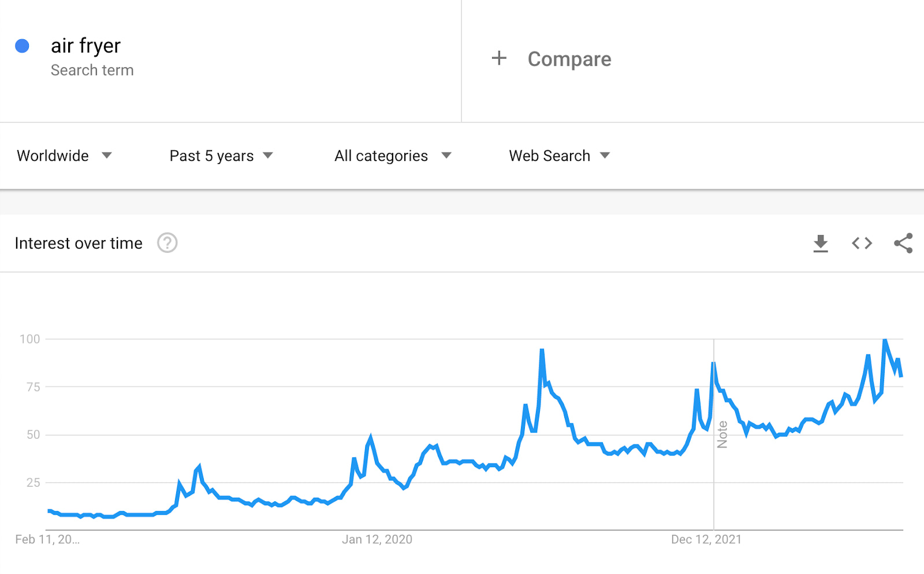Open the Worldwide region dropdown

[x=64, y=155]
